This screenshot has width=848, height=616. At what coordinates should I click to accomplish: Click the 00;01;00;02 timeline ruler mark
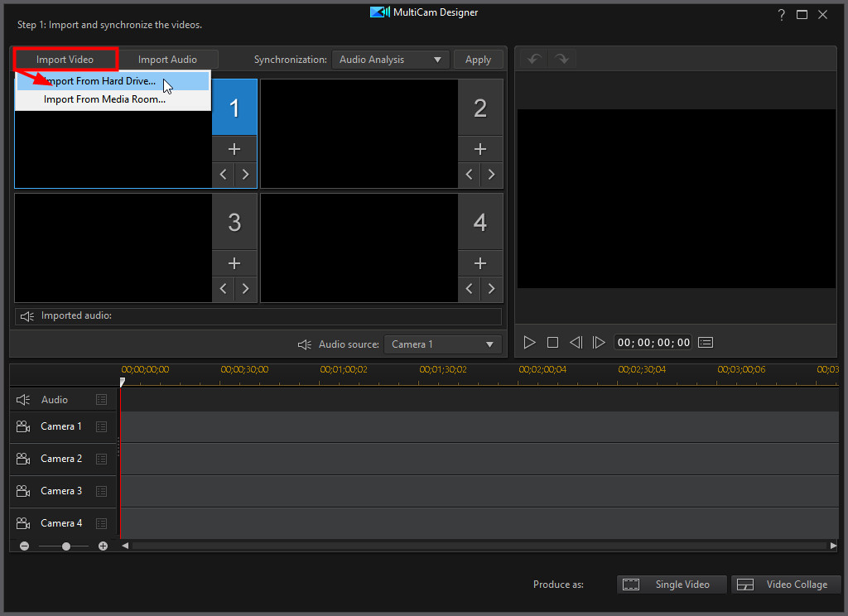point(344,369)
